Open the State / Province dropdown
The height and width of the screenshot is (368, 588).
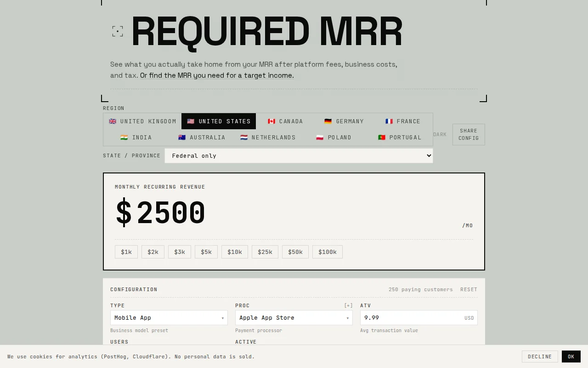pyautogui.click(x=299, y=156)
